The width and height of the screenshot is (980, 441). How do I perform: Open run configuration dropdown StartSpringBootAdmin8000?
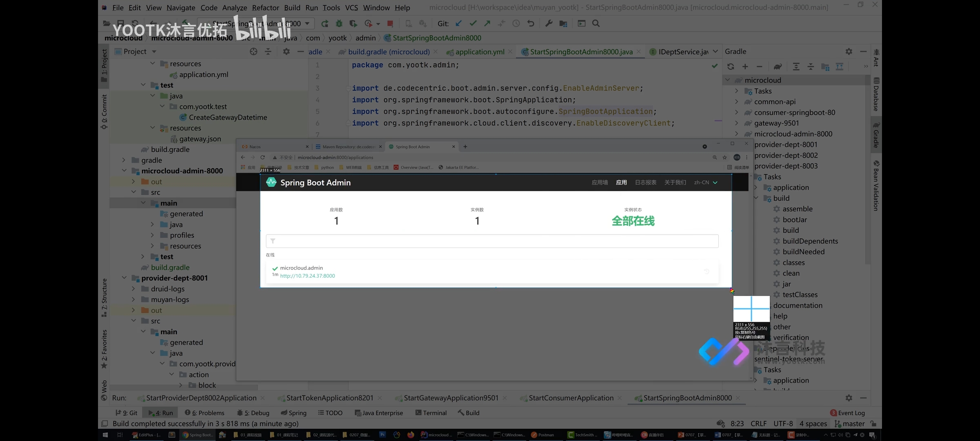256,24
